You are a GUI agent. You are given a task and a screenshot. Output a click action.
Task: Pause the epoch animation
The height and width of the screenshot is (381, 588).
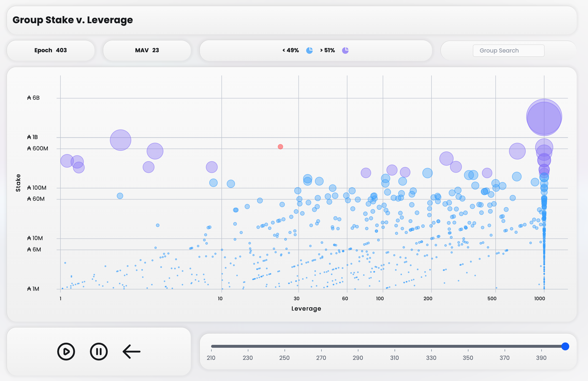point(99,351)
